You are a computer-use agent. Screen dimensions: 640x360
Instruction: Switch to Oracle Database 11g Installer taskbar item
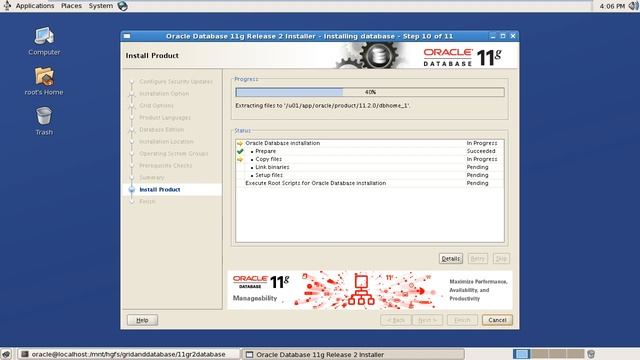click(x=353, y=354)
